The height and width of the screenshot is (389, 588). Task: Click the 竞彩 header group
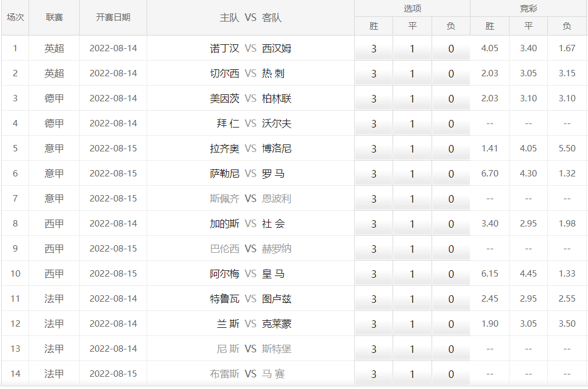[x=528, y=8]
